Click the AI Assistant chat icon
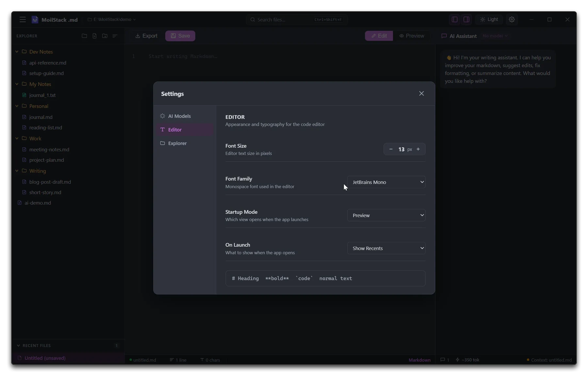This screenshot has width=588, height=376. click(x=444, y=36)
